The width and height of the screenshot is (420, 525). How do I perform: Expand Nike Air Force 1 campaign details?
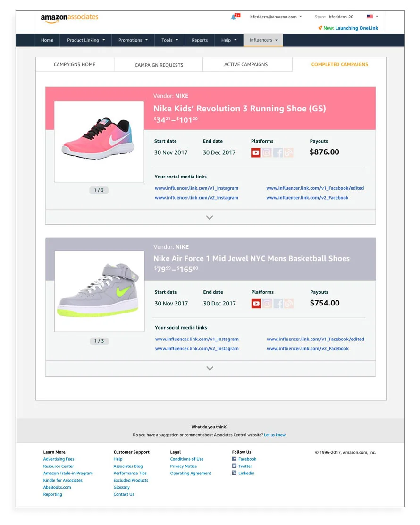(x=210, y=369)
